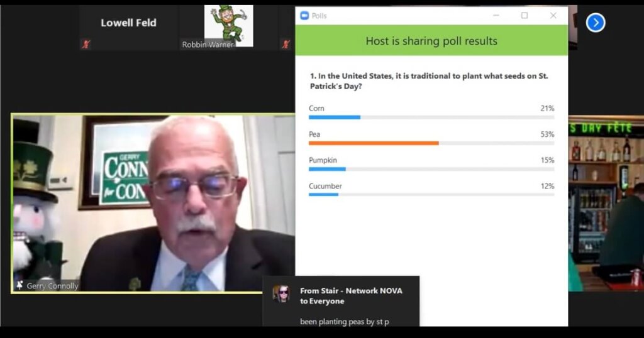Click the Corn result bar

click(x=431, y=117)
